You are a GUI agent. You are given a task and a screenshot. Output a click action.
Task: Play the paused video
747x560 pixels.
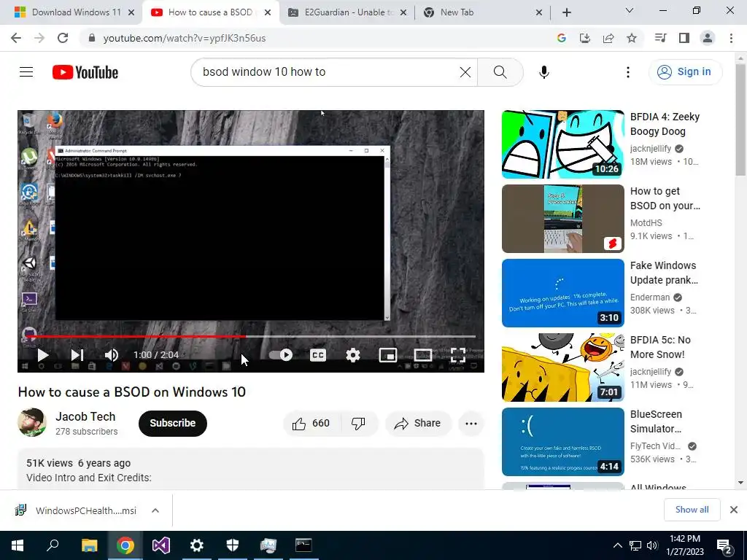coord(43,355)
